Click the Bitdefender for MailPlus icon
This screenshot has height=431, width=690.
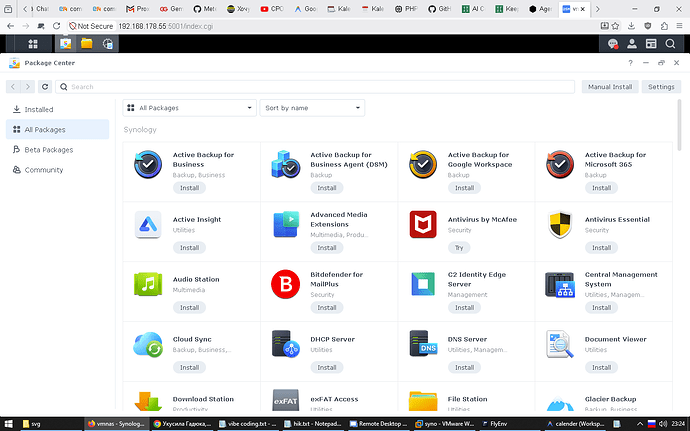click(286, 284)
